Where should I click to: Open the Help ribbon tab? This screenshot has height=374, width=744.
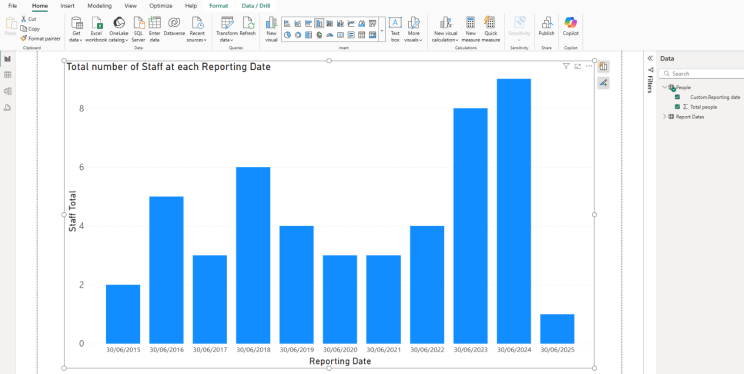pyautogui.click(x=191, y=6)
